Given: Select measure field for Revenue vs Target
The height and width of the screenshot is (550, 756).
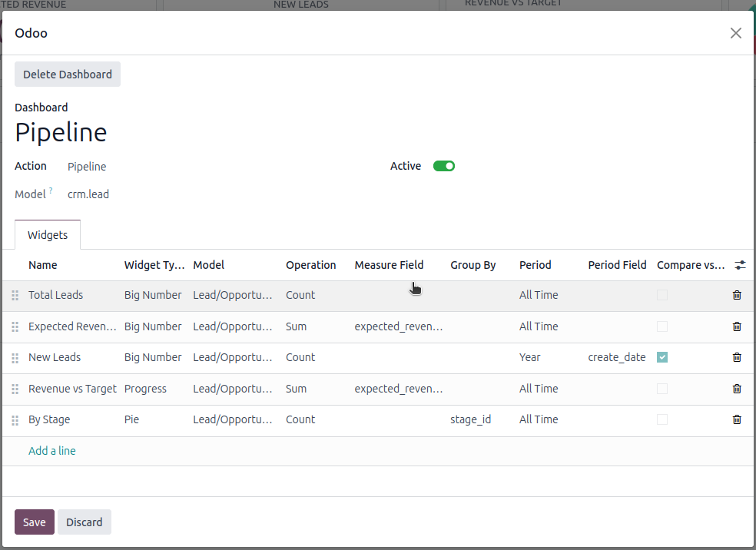Looking at the screenshot, I should pos(399,389).
